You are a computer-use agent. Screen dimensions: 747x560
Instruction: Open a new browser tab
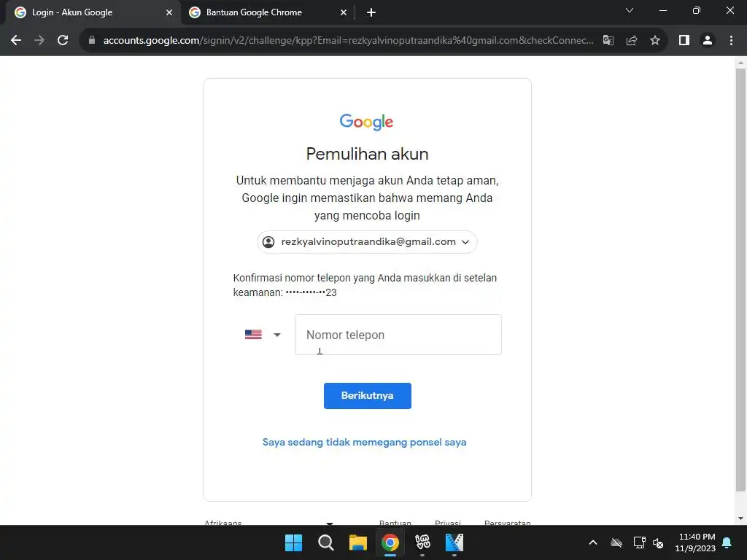(371, 12)
